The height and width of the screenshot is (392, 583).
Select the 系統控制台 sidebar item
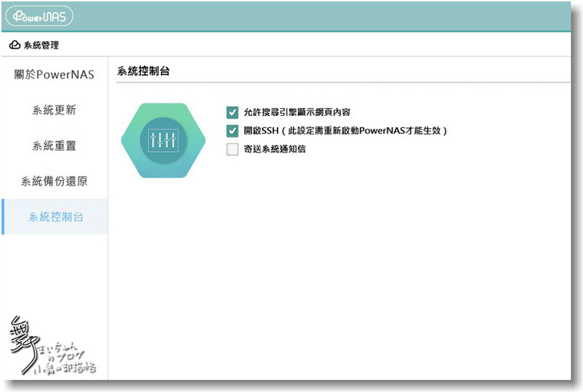[54, 217]
